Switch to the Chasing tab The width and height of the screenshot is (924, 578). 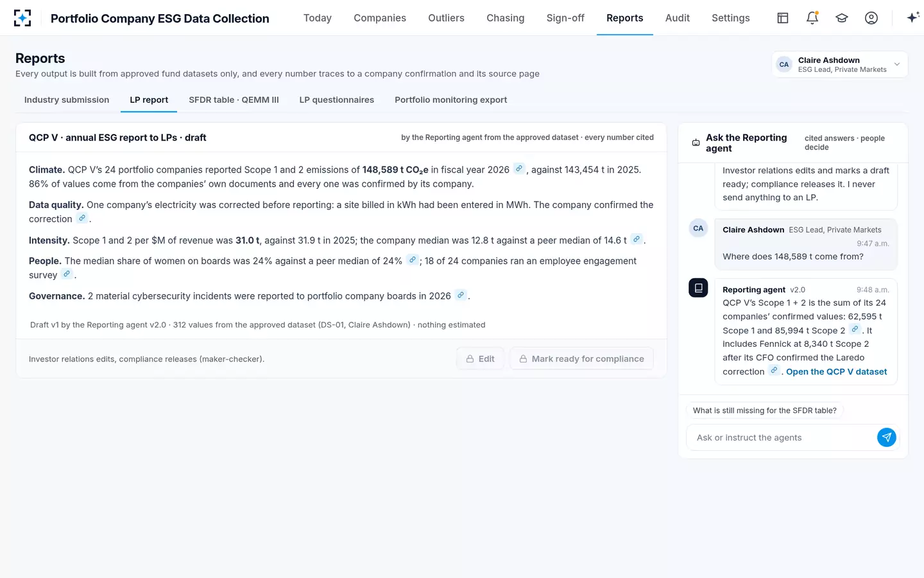point(506,18)
